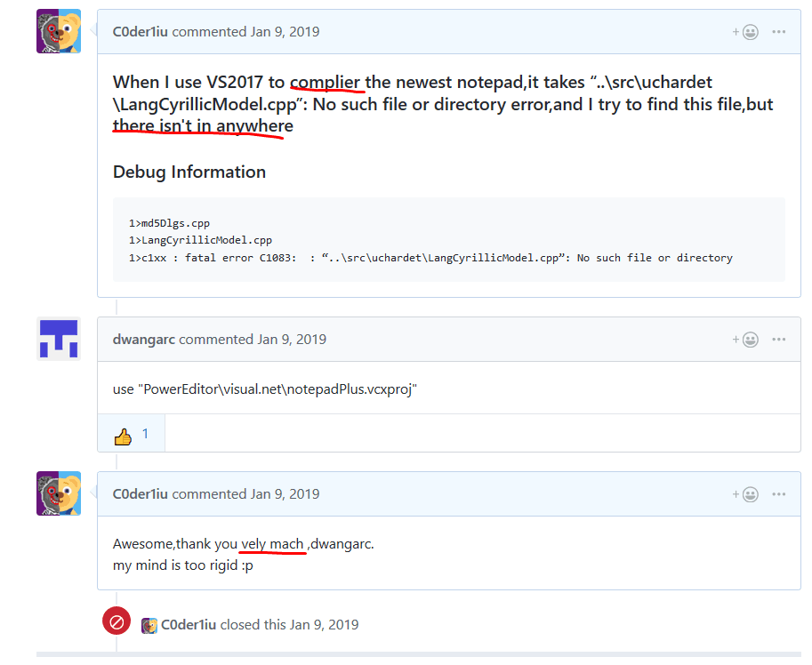
Task: Open dwangarc username link
Action: [x=144, y=340]
